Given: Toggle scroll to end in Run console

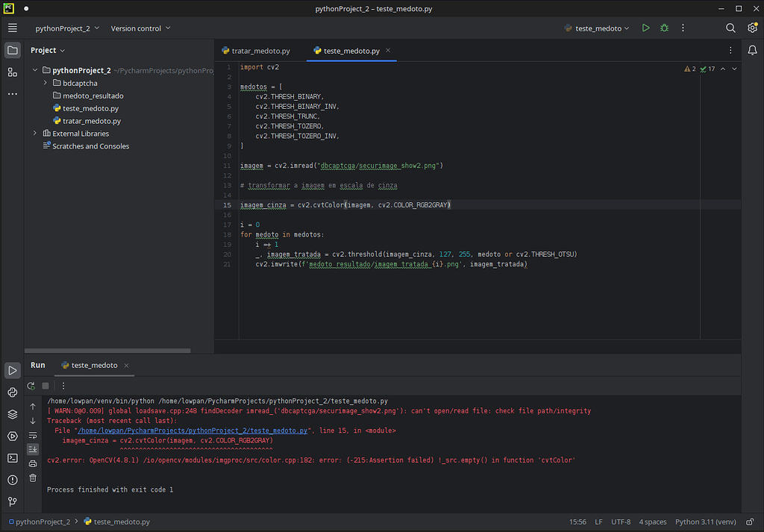Looking at the screenshot, I should tap(33, 449).
